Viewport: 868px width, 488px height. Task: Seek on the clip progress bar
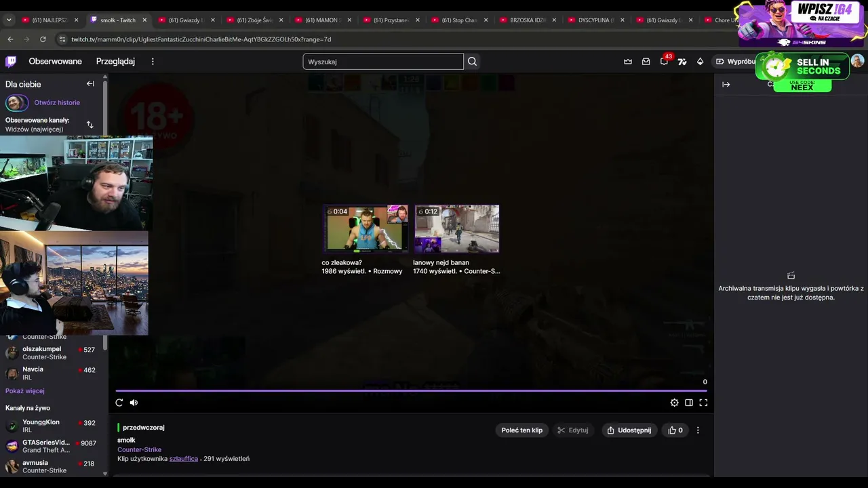411,391
